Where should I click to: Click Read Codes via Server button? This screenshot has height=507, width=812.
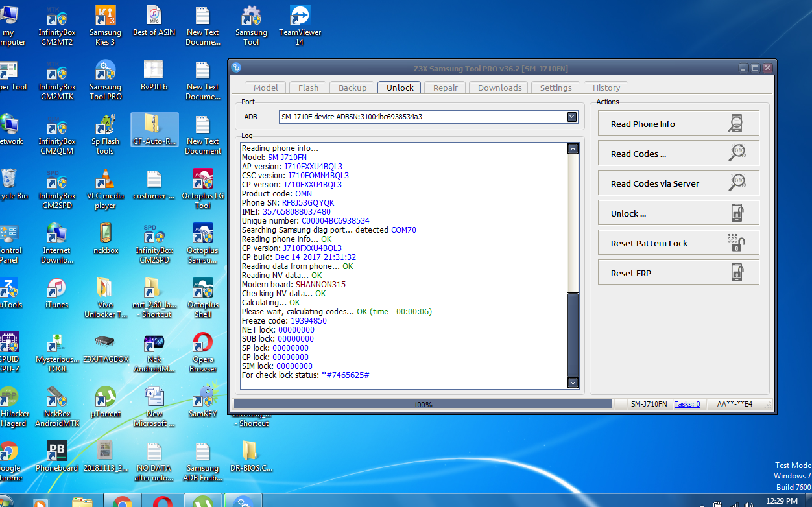[x=678, y=183]
